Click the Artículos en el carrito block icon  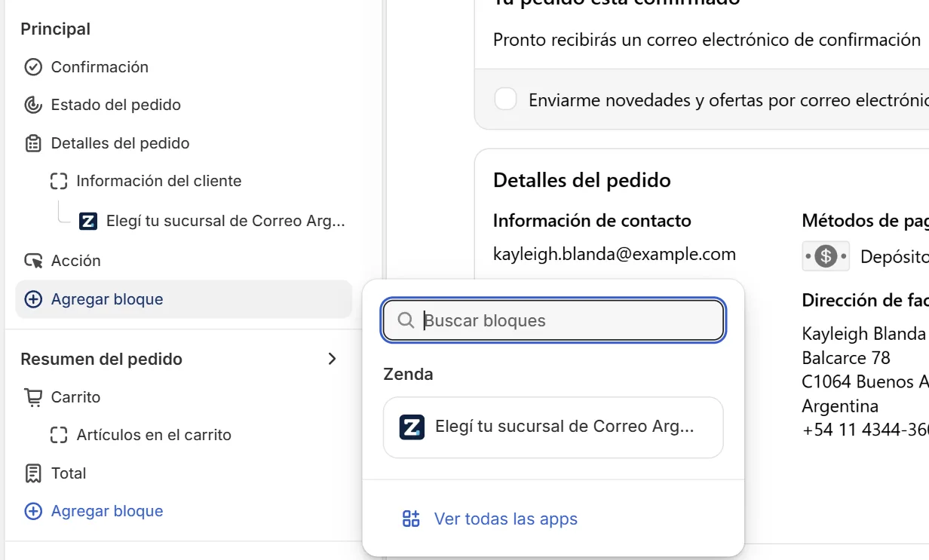click(59, 435)
